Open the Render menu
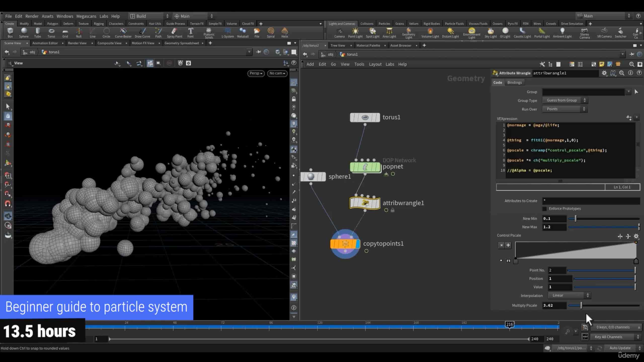The height and width of the screenshot is (362, 644). [32, 16]
